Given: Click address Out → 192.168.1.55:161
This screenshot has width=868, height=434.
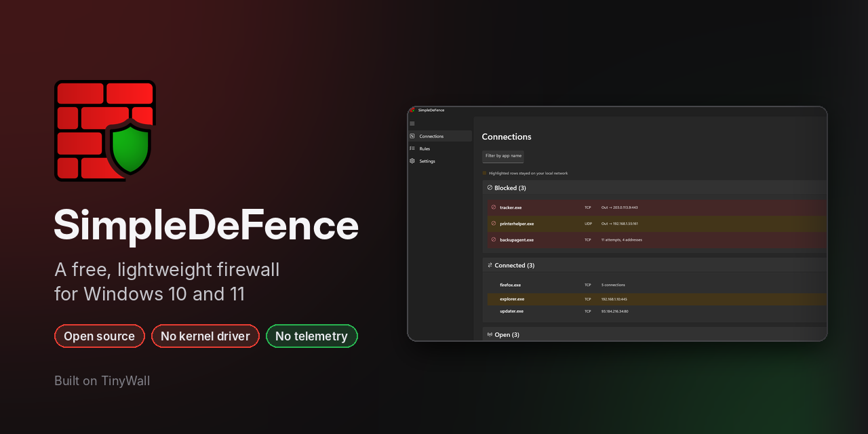Looking at the screenshot, I should [x=620, y=224].
